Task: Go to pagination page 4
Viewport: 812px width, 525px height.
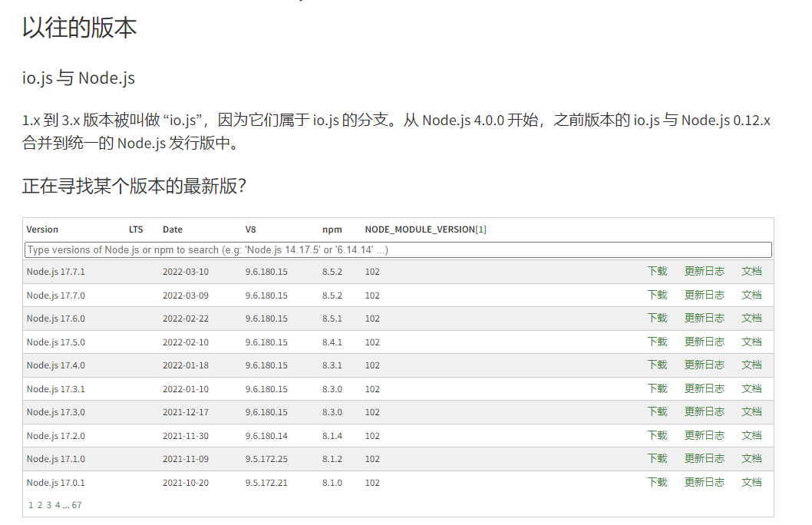Action: point(58,505)
